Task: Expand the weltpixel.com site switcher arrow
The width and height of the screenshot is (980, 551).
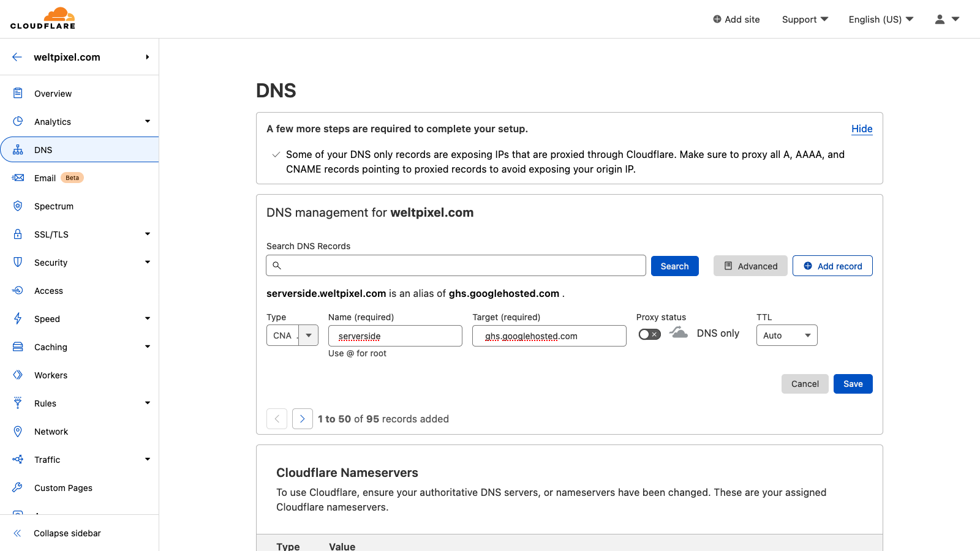Action: (x=147, y=57)
